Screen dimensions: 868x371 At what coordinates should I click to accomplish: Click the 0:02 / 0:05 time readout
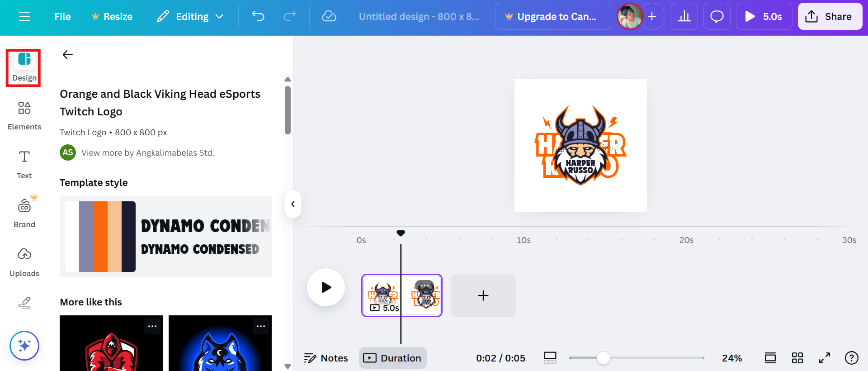click(500, 358)
